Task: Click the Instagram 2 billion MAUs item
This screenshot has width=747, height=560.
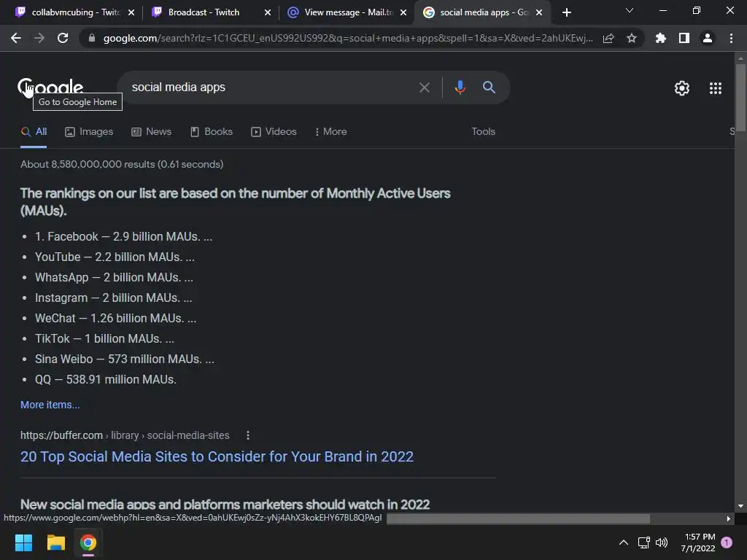Action: (113, 298)
